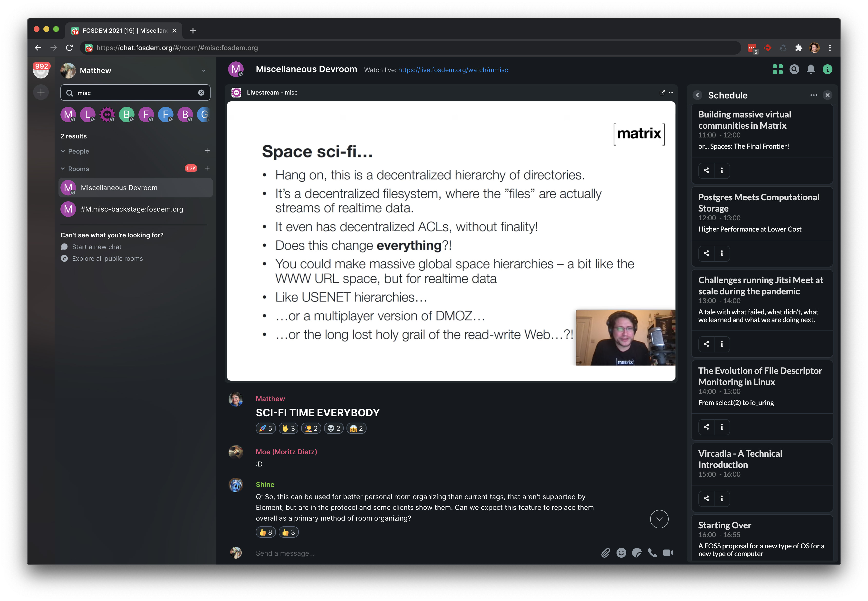Image resolution: width=868 pixels, height=601 pixels.
Task: Start a voice call
Action: [x=652, y=553]
